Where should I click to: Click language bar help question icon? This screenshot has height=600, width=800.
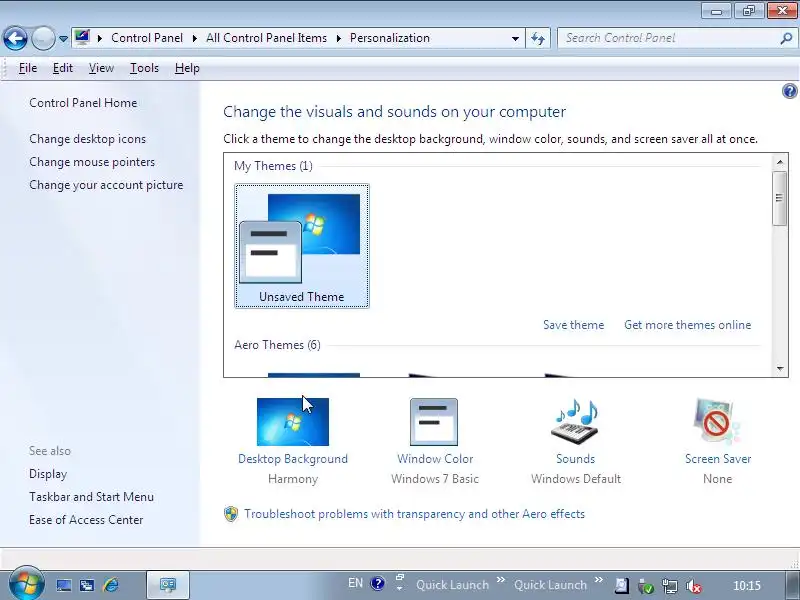(x=378, y=583)
